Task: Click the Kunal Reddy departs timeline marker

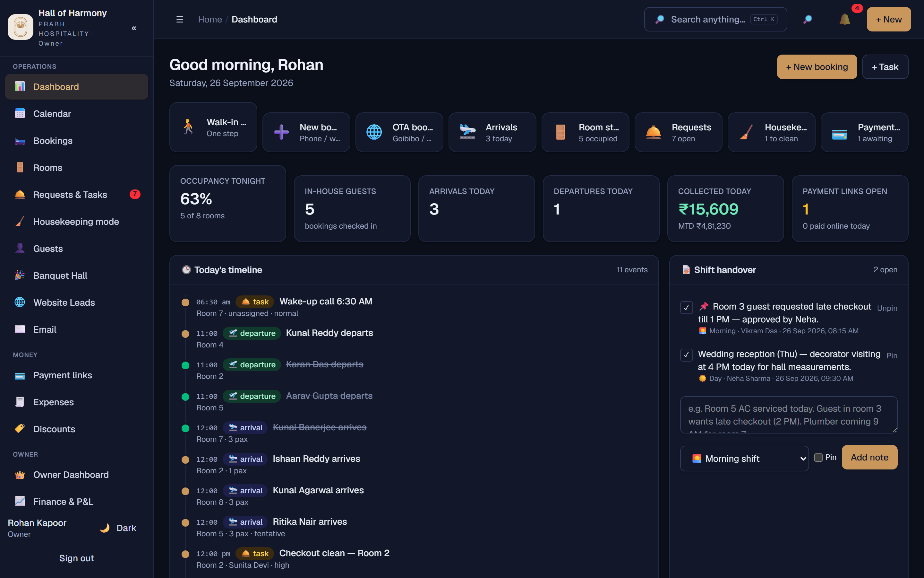Action: (185, 334)
